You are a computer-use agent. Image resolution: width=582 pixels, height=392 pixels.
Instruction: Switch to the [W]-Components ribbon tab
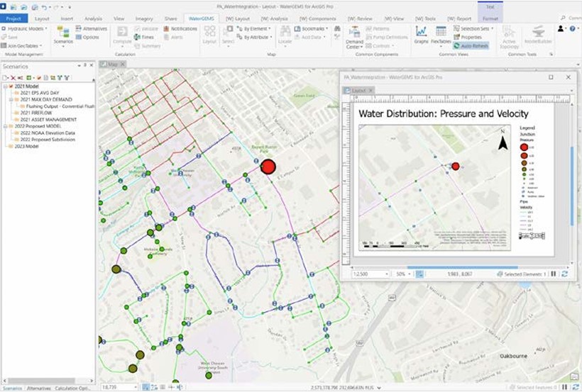tap(318, 18)
